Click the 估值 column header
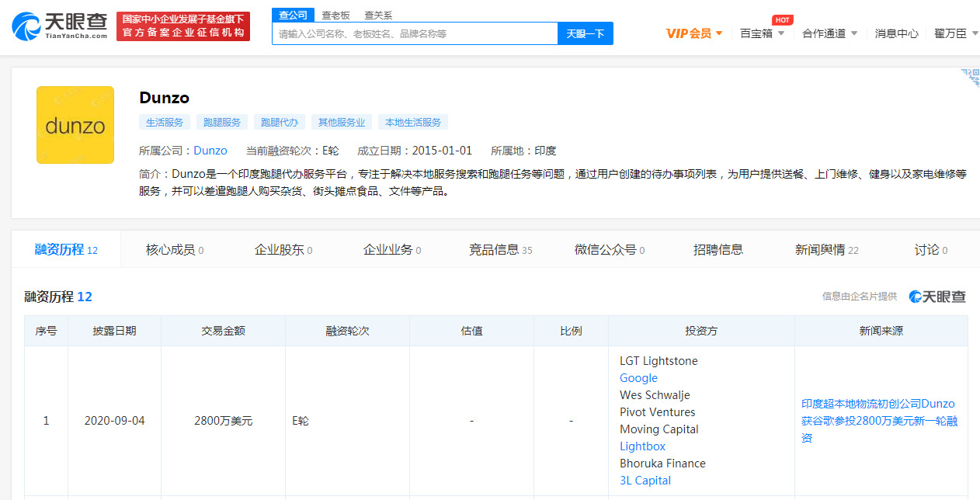Image resolution: width=980 pixels, height=500 pixels. (471, 331)
